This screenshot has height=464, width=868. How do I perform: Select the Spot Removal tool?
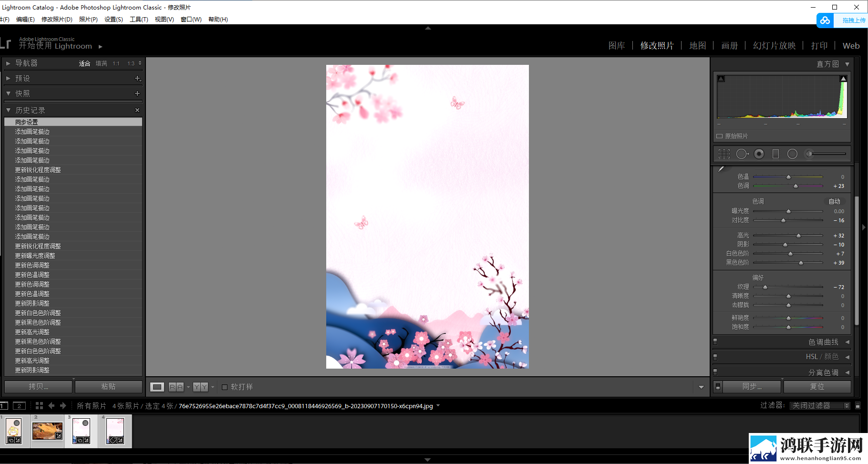(742, 154)
